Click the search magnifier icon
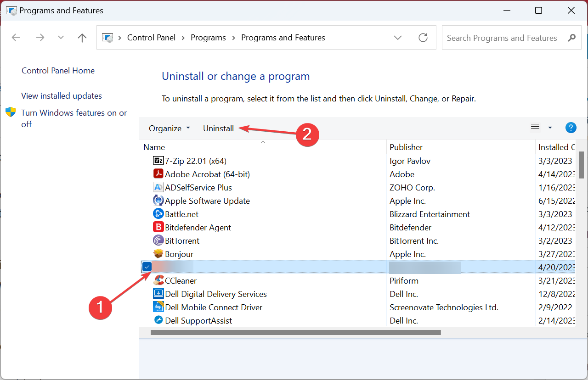Viewport: 588px width, 380px height. [571, 38]
